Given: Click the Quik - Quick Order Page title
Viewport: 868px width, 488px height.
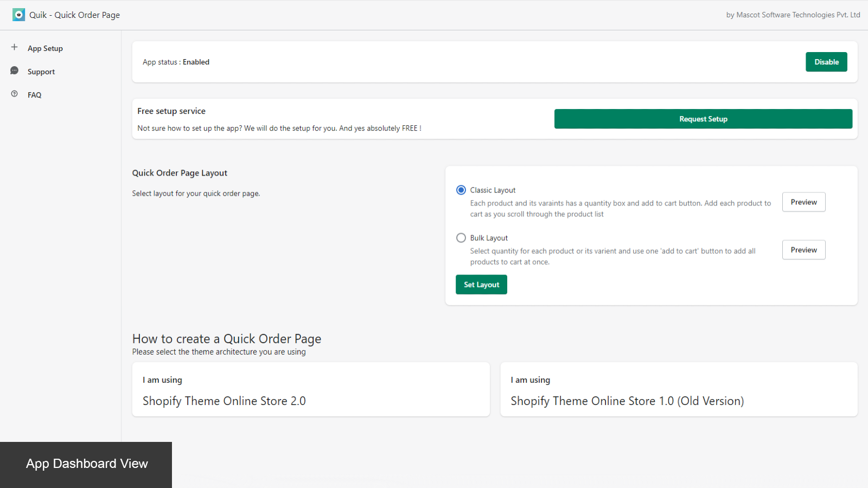Looking at the screenshot, I should click(x=75, y=15).
